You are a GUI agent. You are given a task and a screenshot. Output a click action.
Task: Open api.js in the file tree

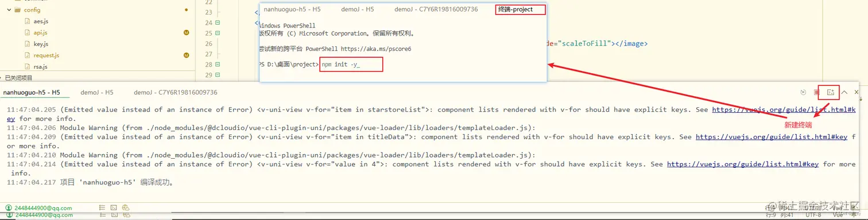[40, 33]
